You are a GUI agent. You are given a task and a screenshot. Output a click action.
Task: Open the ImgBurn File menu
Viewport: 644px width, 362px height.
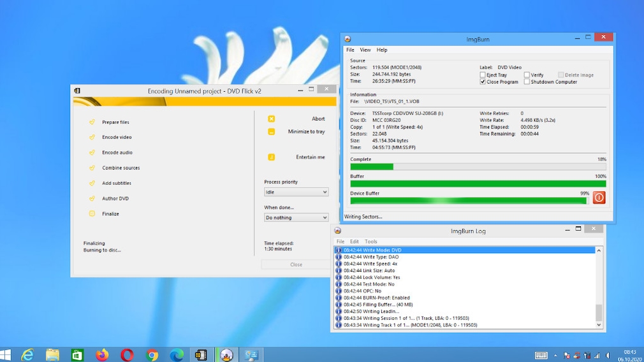(350, 50)
